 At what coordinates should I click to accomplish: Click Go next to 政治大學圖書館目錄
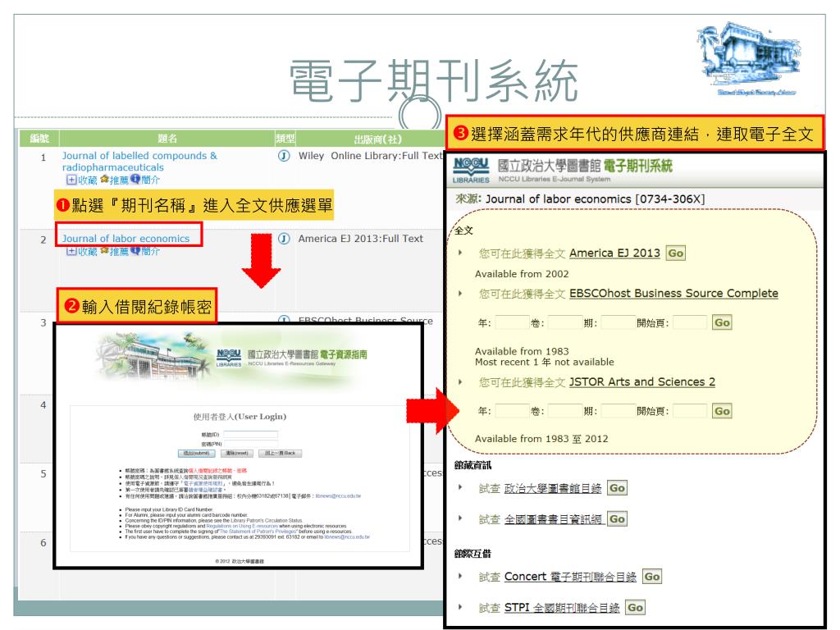click(617, 488)
